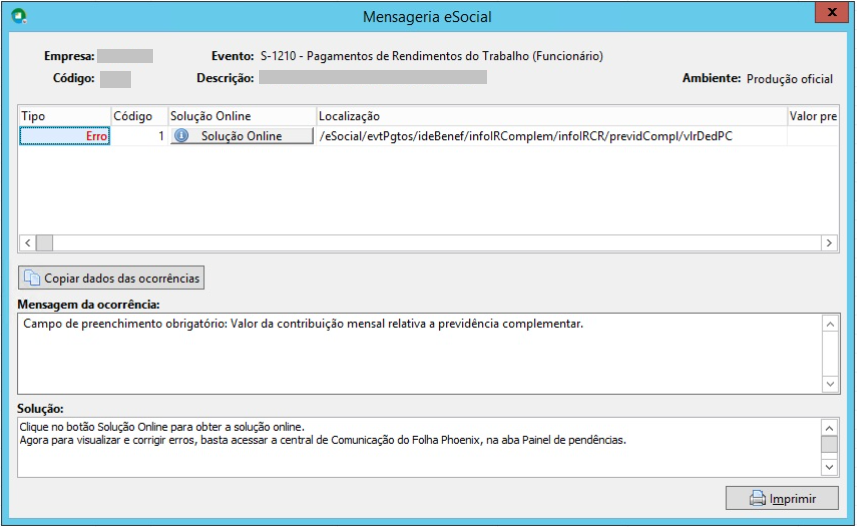Select the code cell showing 1
The height and width of the screenshot is (527, 857).
tap(139, 136)
